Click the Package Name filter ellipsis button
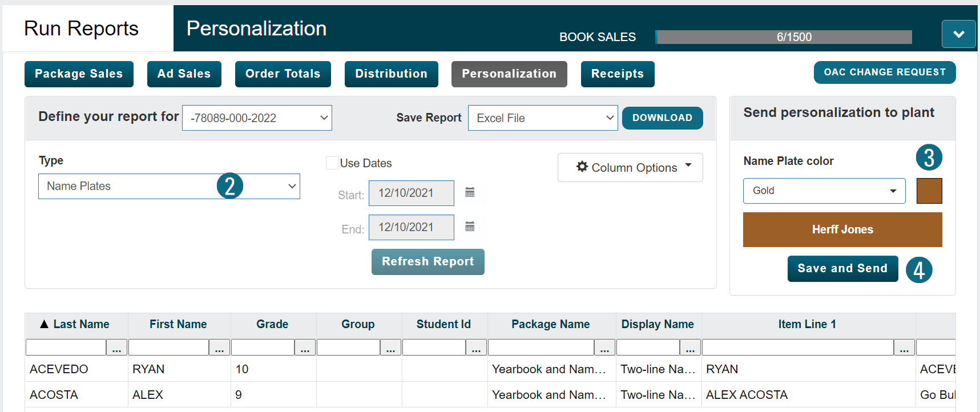Viewport: 980px width, 412px height. pos(604,348)
